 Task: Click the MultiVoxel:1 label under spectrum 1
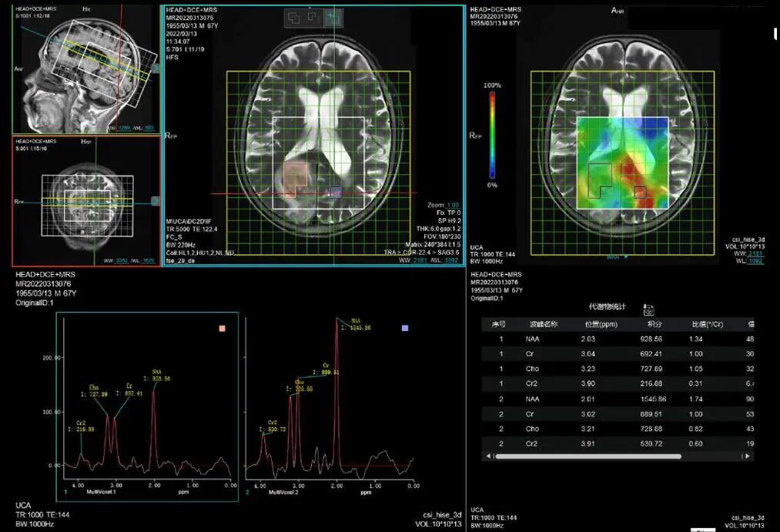(101, 492)
